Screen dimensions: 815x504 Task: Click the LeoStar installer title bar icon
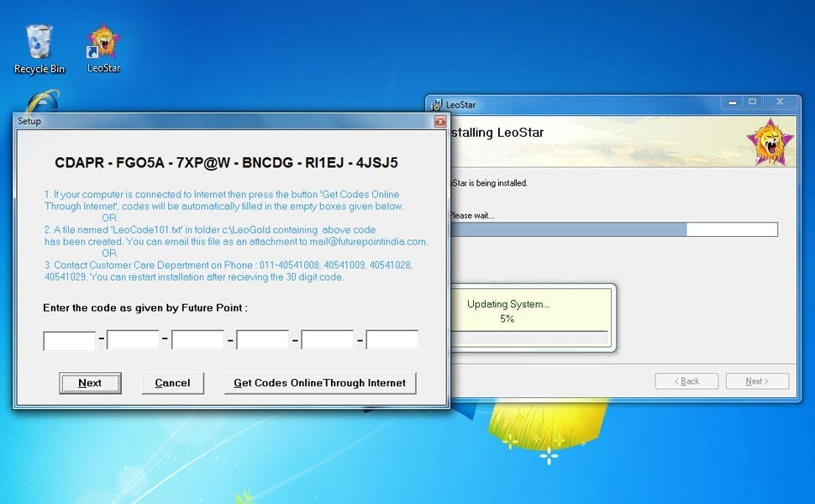(x=437, y=104)
